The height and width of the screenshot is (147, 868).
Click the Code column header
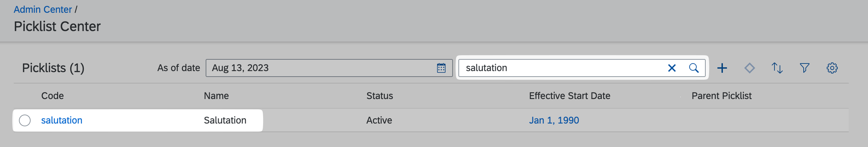(52, 96)
